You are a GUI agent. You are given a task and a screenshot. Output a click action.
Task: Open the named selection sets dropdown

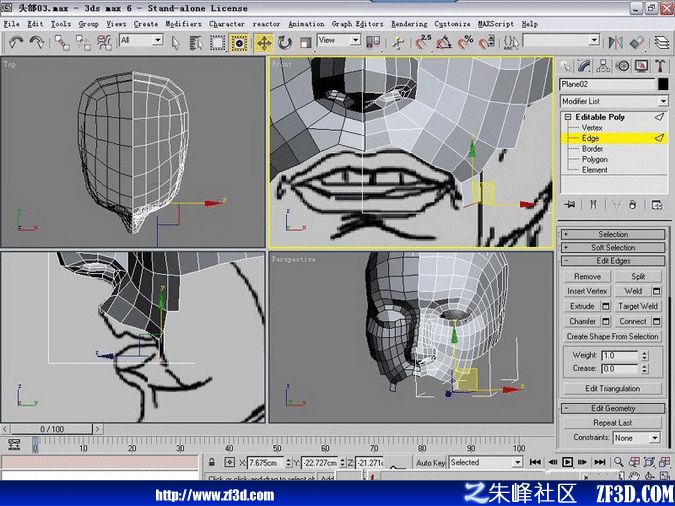594,40
